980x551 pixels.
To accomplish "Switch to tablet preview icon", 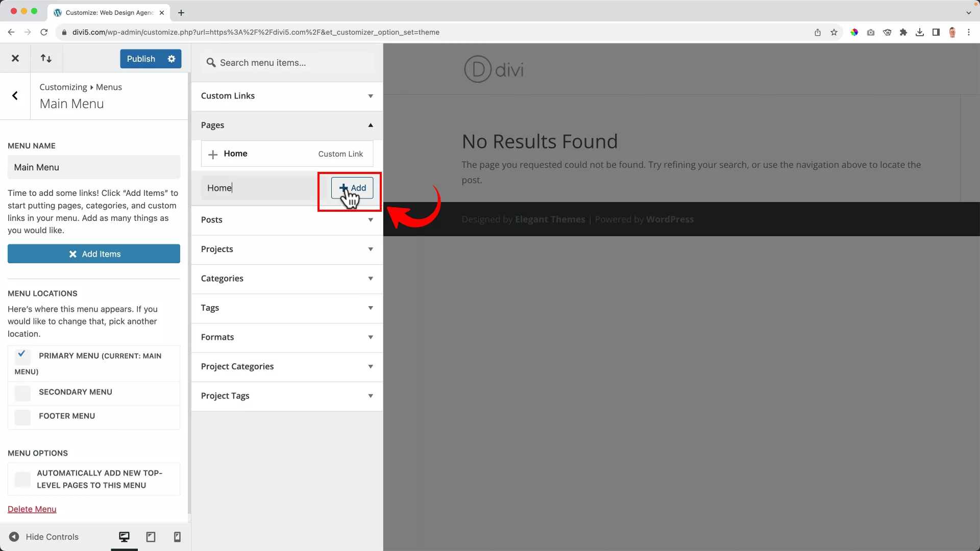I will 151,537.
